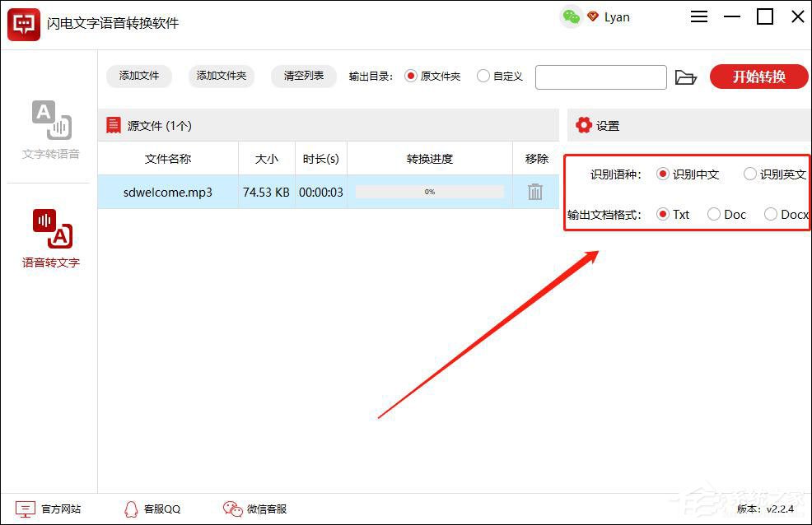The height and width of the screenshot is (525, 812).
Task: Click the app logo in the title bar
Action: (22, 23)
